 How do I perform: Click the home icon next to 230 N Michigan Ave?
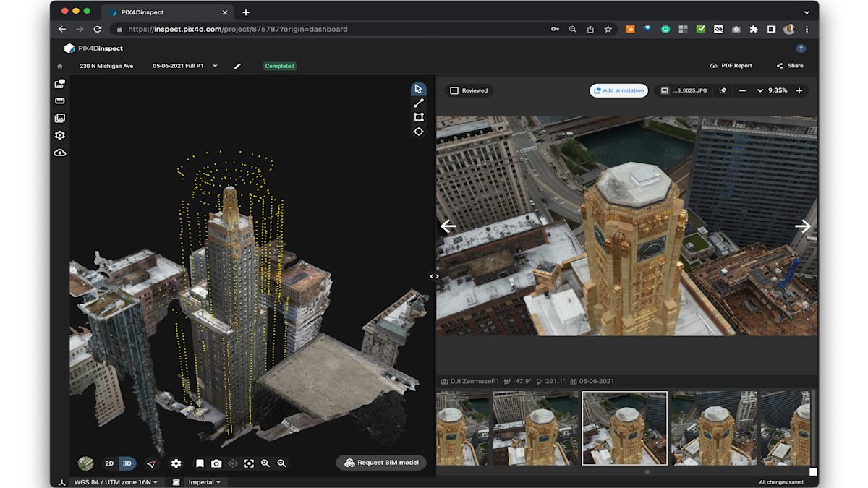59,66
